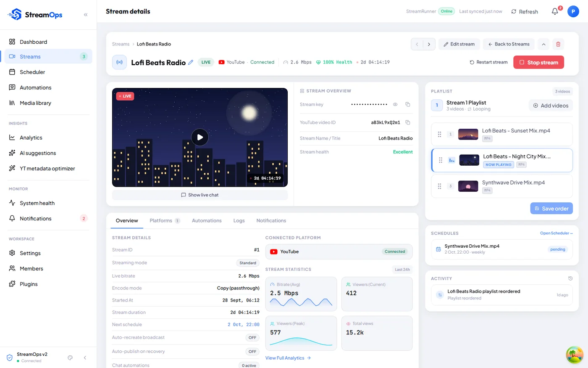Open the View Full Analytics link
Viewport: 588px width, 368px height.
click(x=288, y=358)
